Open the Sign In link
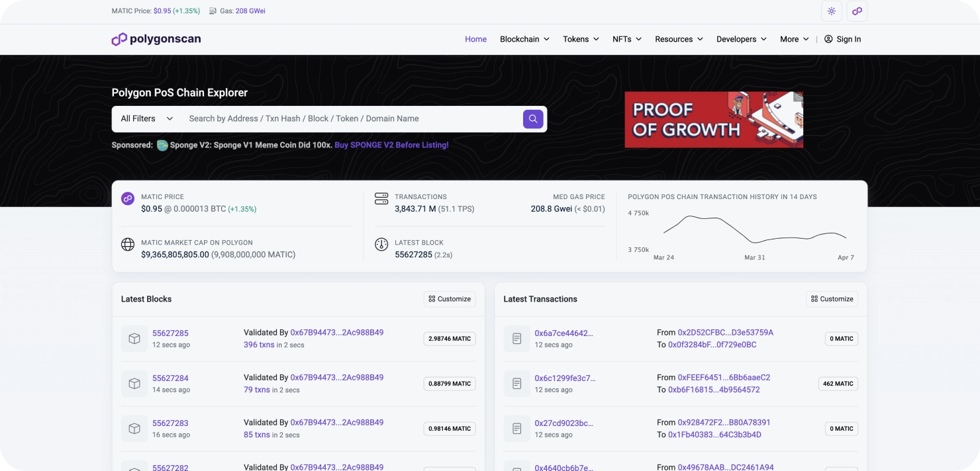The width and height of the screenshot is (980, 471). coord(842,39)
